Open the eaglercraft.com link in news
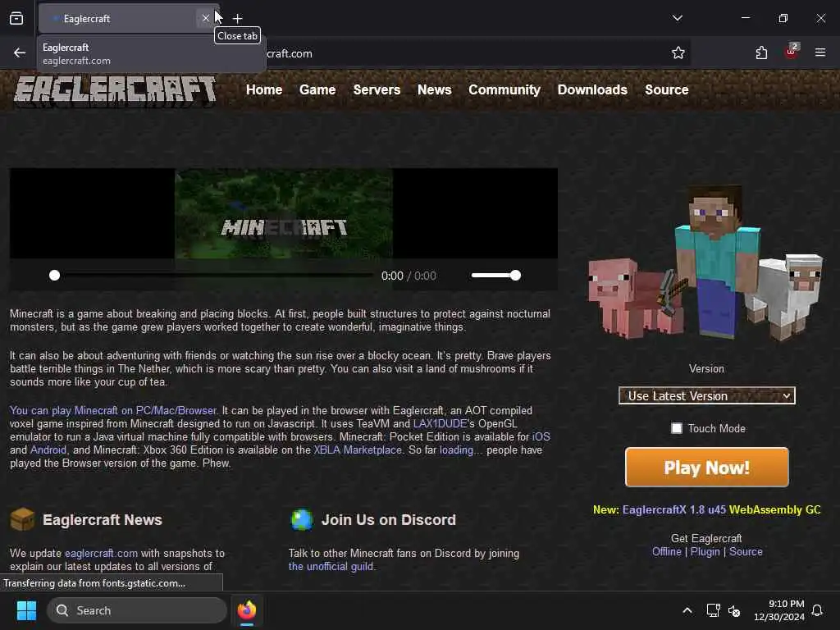Screen dimensions: 840x630 [x=101, y=553]
